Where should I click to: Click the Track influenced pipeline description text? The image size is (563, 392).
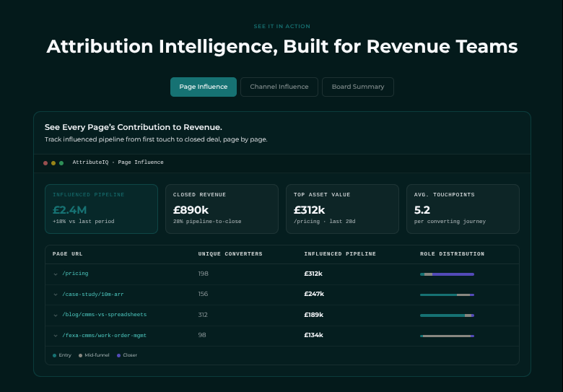pos(156,139)
